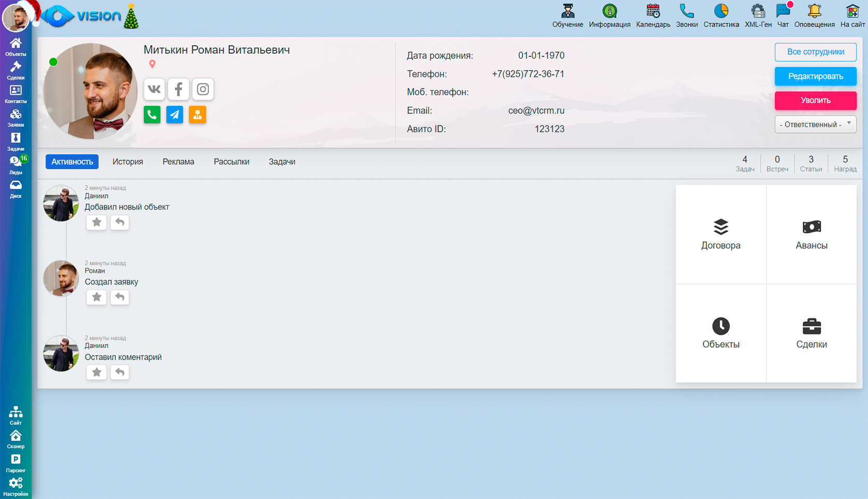868x499 pixels.
Task: Open Настройки gear in the sidebar
Action: tap(16, 486)
